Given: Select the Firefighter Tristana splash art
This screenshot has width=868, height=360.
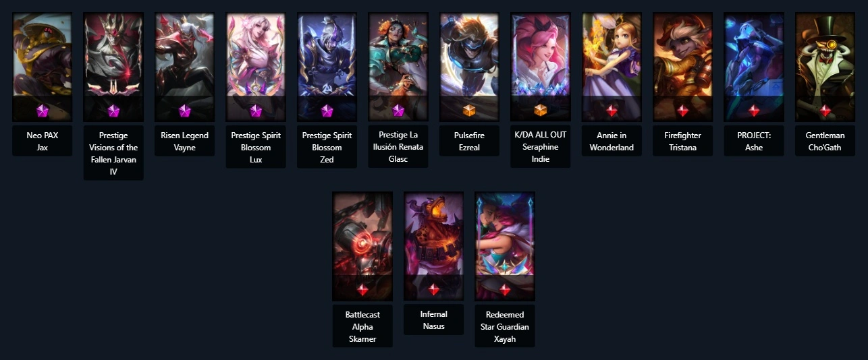Looking at the screenshot, I should click(x=683, y=67).
